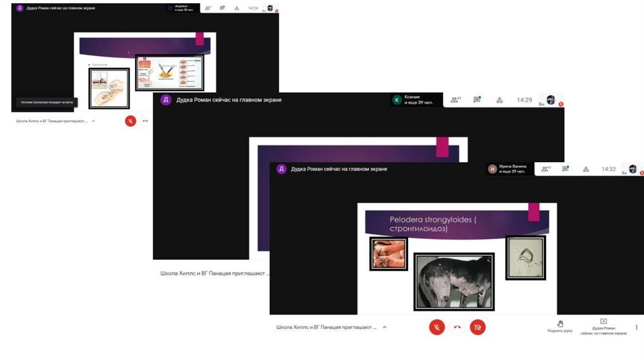
Task: Click the microscope larva image on the slide
Action: [x=526, y=258]
